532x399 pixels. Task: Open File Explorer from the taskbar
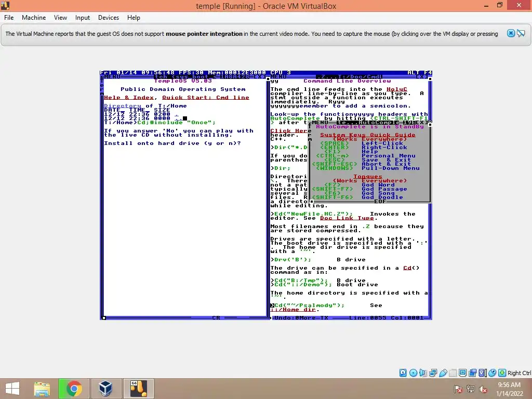coord(42,389)
